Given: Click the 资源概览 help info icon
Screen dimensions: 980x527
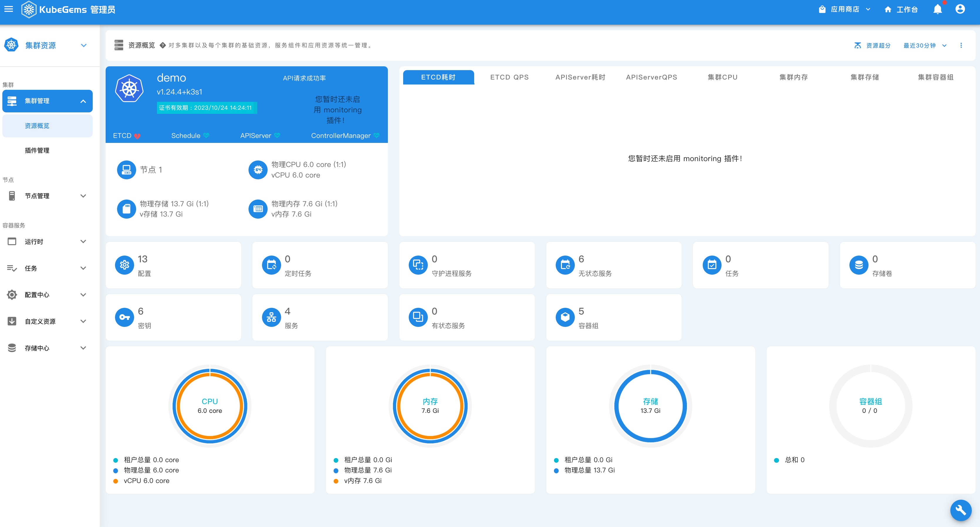Looking at the screenshot, I should [x=163, y=45].
